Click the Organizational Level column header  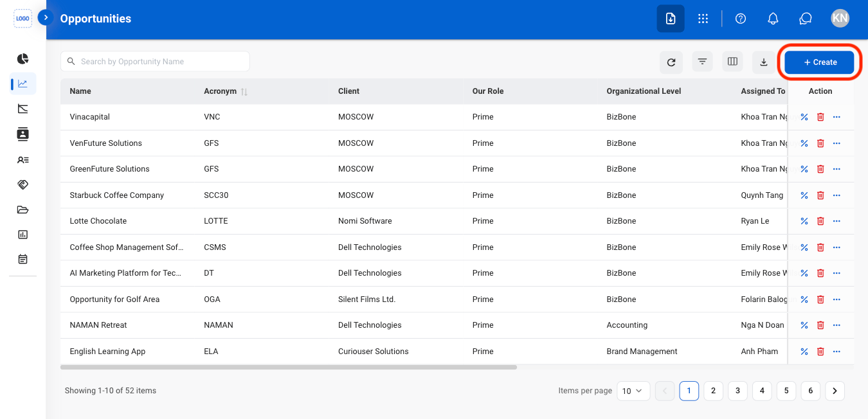click(x=644, y=91)
